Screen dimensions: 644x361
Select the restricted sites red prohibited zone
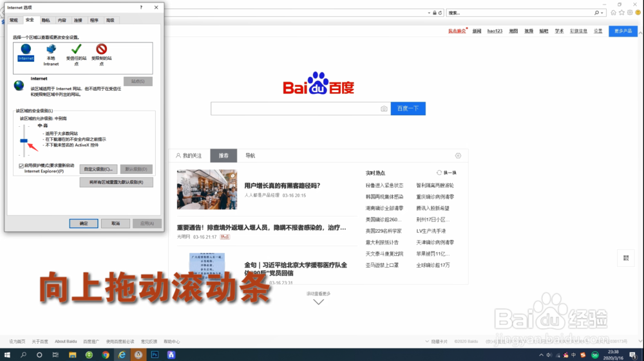point(102,49)
